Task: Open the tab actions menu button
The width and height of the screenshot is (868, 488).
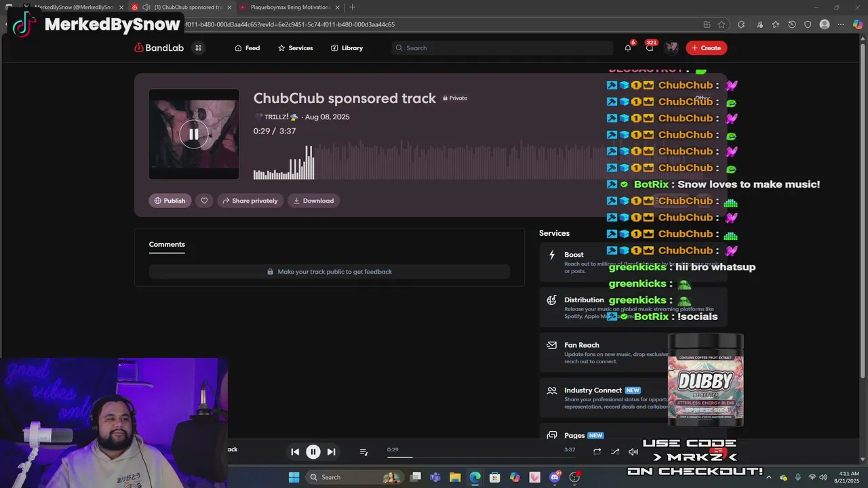Action: pyautogui.click(x=9, y=7)
